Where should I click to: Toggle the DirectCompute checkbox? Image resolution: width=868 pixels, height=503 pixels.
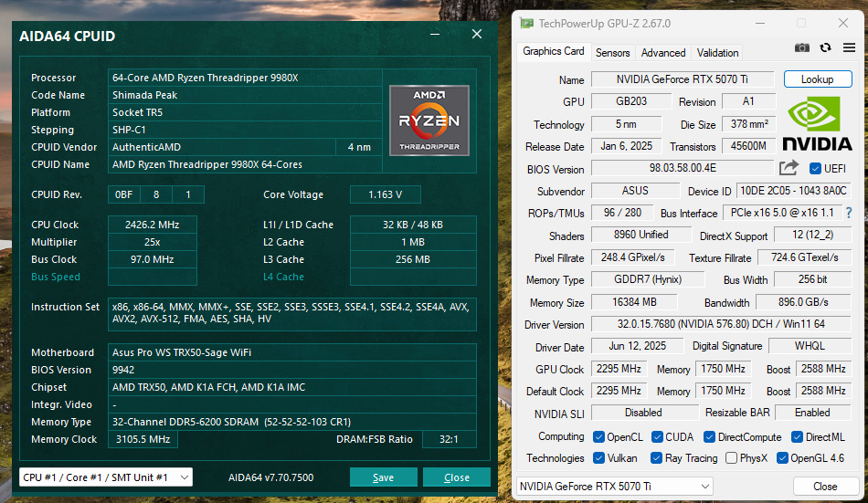point(709,436)
